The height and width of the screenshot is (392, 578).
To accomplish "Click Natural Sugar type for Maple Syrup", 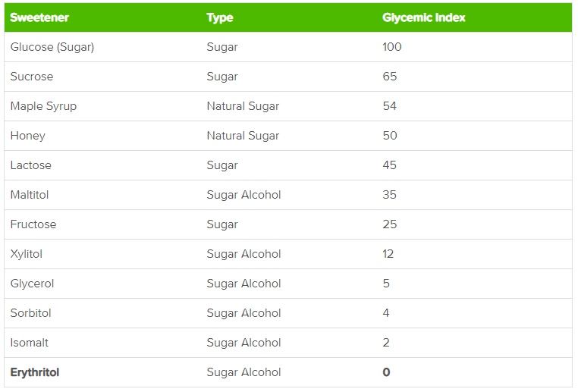I will [243, 106].
